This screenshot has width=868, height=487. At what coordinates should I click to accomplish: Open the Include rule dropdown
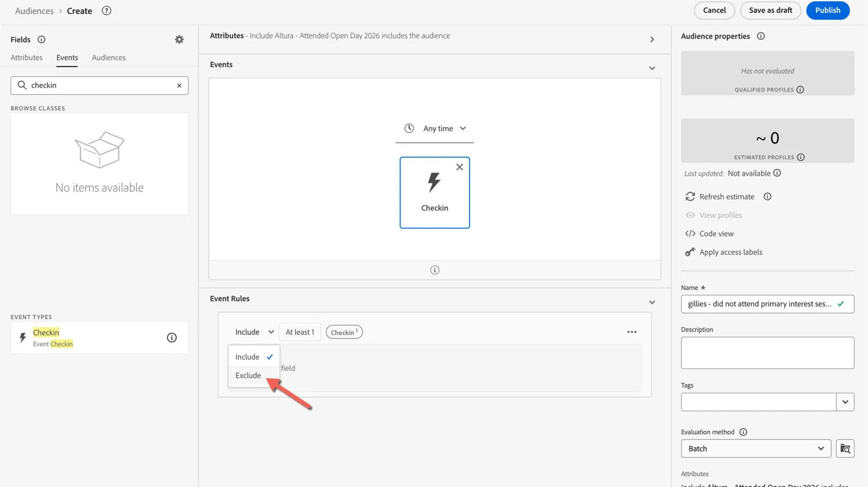click(254, 332)
